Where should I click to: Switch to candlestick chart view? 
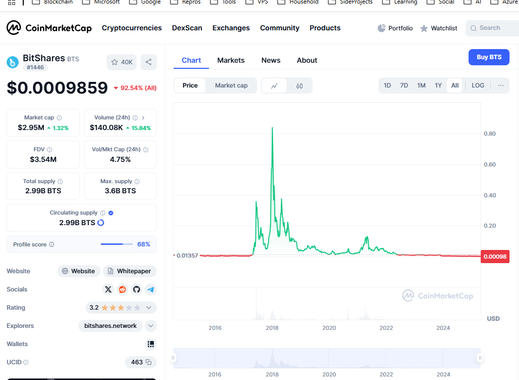[x=299, y=86]
